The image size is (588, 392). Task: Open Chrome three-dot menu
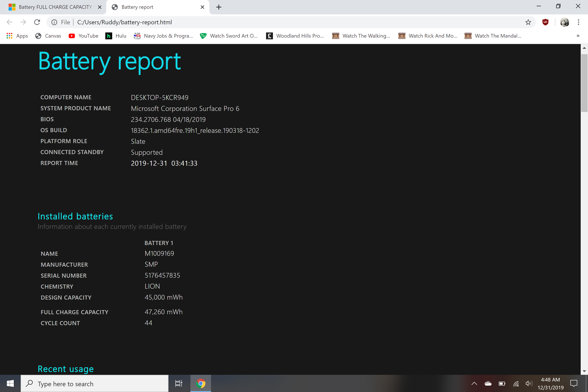(x=578, y=22)
